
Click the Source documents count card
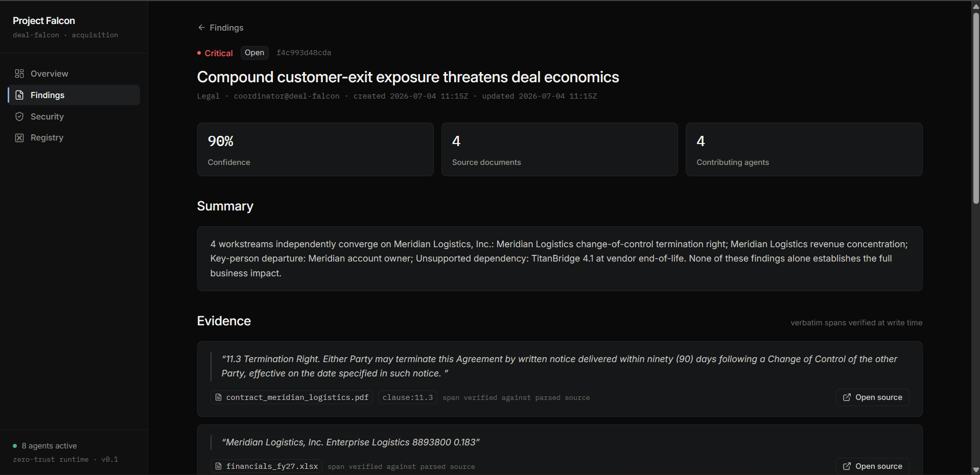559,149
